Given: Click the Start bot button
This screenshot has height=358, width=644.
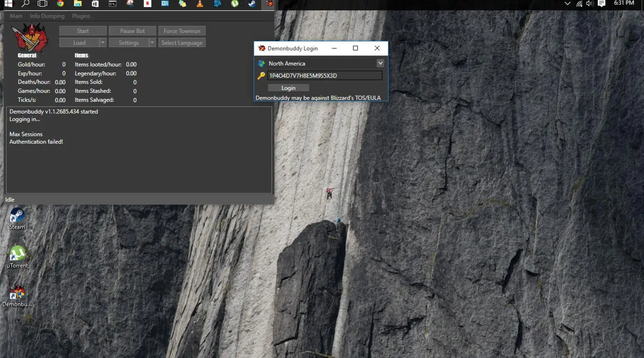Looking at the screenshot, I should pyautogui.click(x=83, y=31).
